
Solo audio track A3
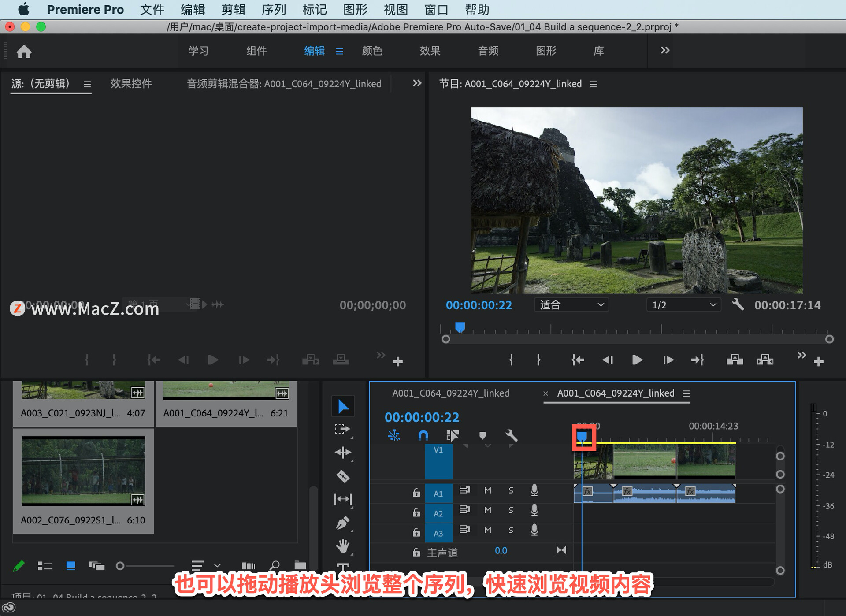[x=511, y=530]
